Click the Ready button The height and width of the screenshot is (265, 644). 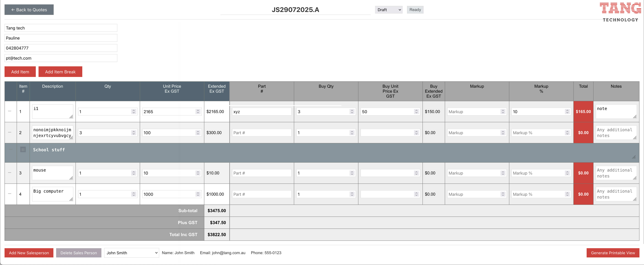click(415, 10)
